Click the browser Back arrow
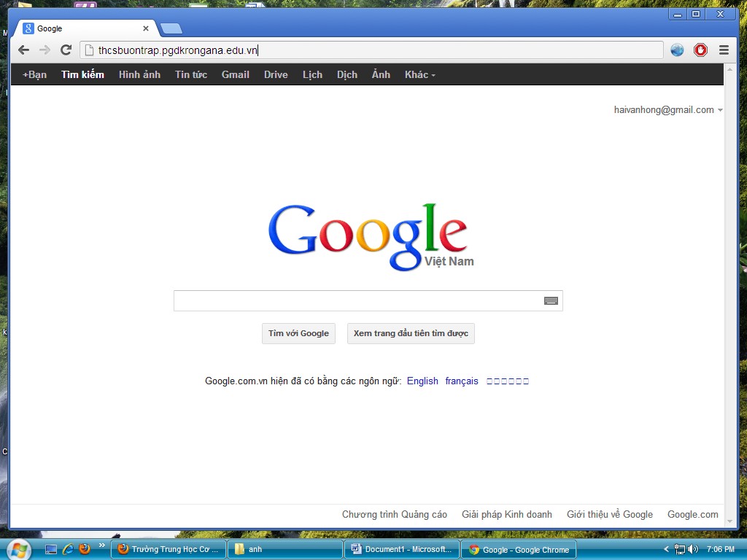 point(23,50)
